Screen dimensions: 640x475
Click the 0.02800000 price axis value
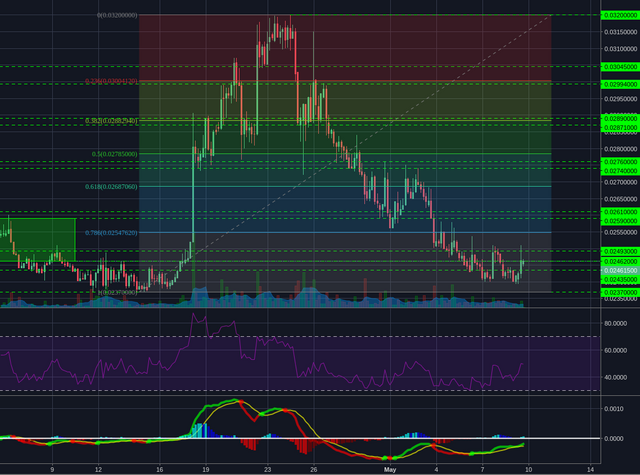click(620, 149)
